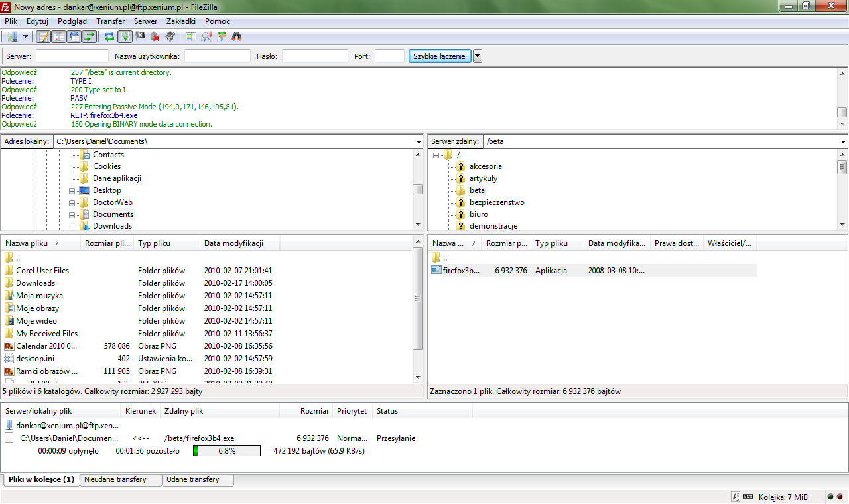Toggle the message log display
This screenshot has height=504, width=849.
pyautogui.click(x=43, y=36)
